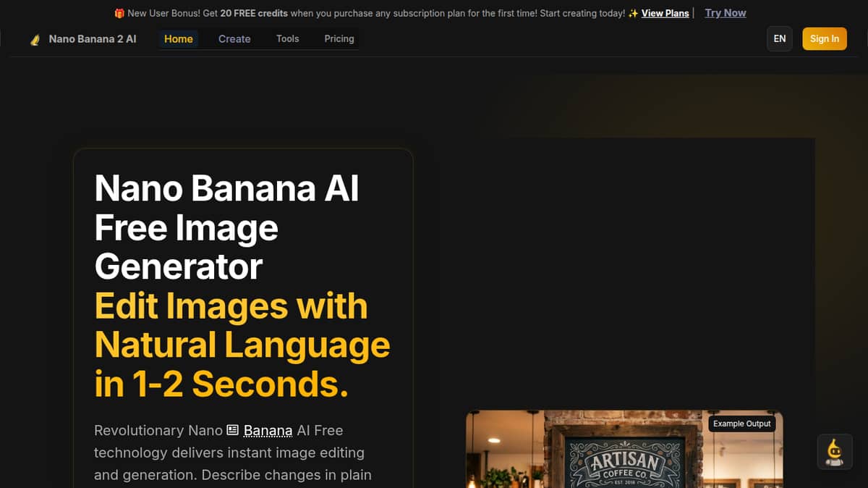Open the robot chat assistant widget
Viewport: 868px width, 488px height.
pos(834,453)
